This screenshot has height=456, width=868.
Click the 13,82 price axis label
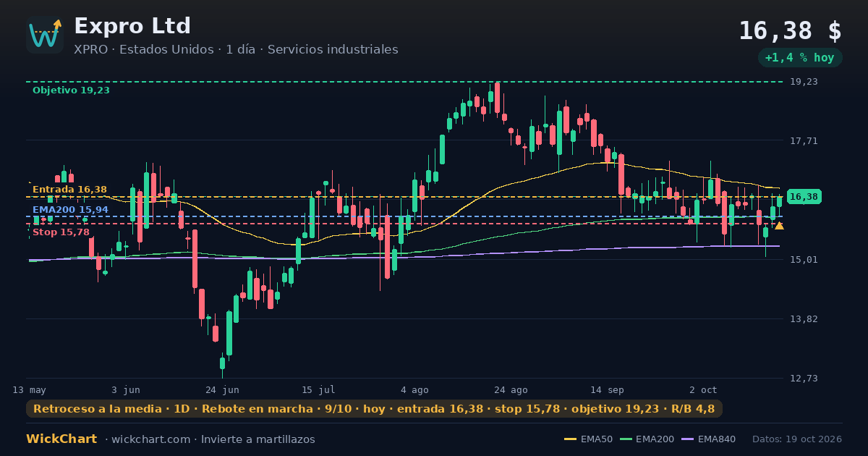pyautogui.click(x=804, y=319)
